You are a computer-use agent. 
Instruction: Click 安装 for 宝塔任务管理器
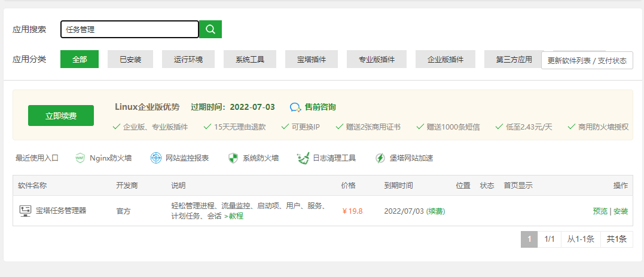coord(621,211)
